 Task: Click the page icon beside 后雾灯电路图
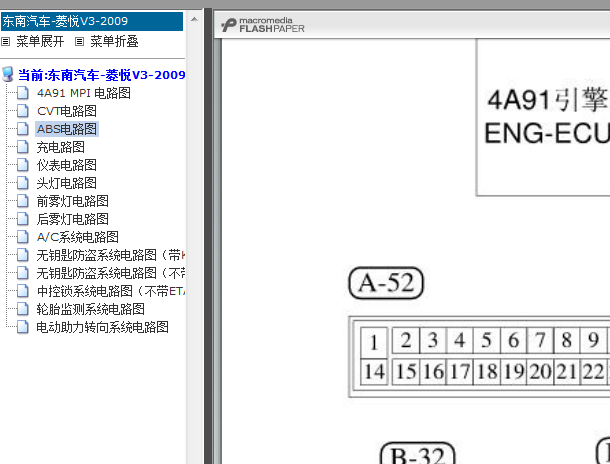pos(23,219)
